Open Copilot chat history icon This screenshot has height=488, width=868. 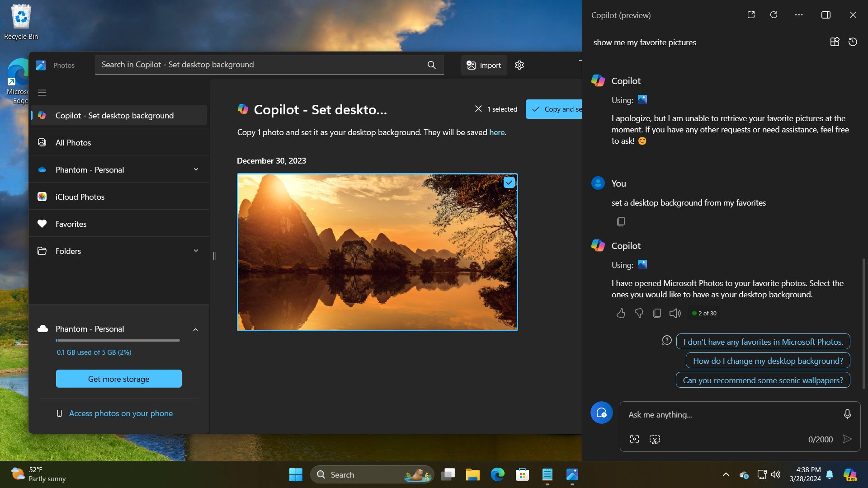tap(853, 42)
